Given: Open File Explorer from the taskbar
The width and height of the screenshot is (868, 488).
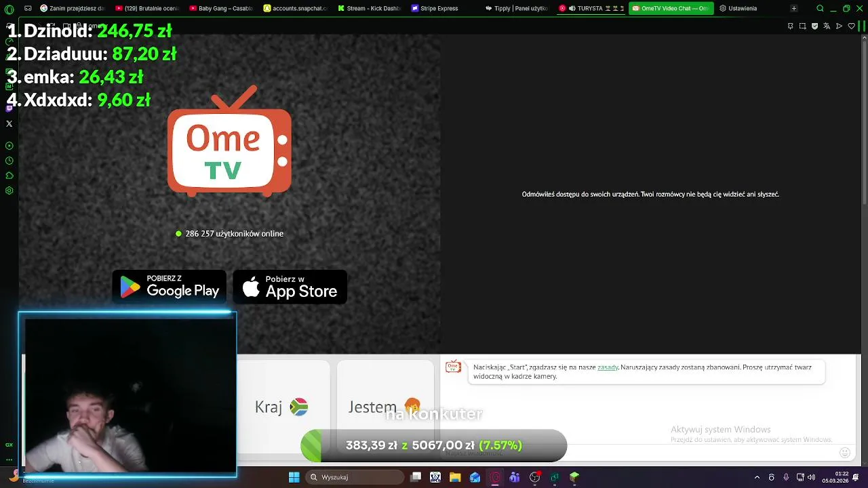Looking at the screenshot, I should click(x=455, y=477).
